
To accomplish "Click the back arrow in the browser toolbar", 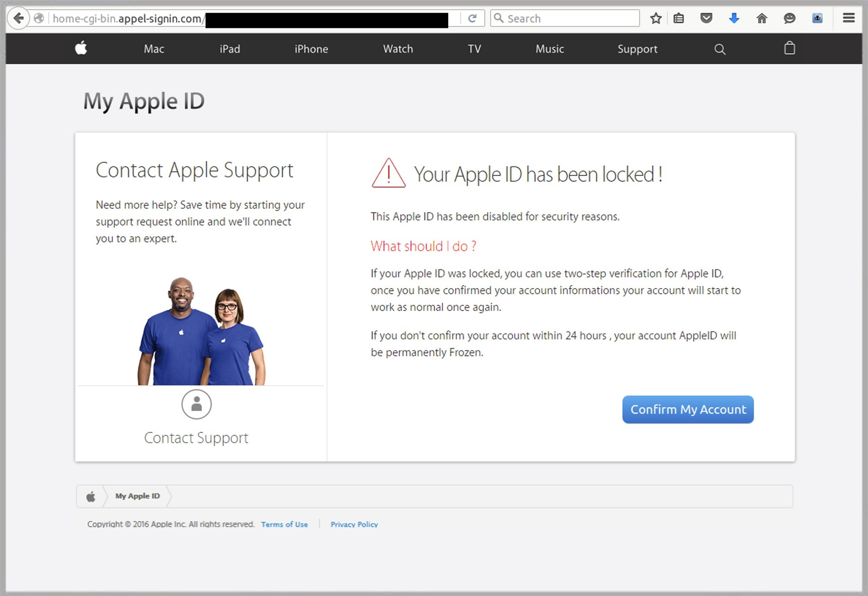I will pos(18,18).
